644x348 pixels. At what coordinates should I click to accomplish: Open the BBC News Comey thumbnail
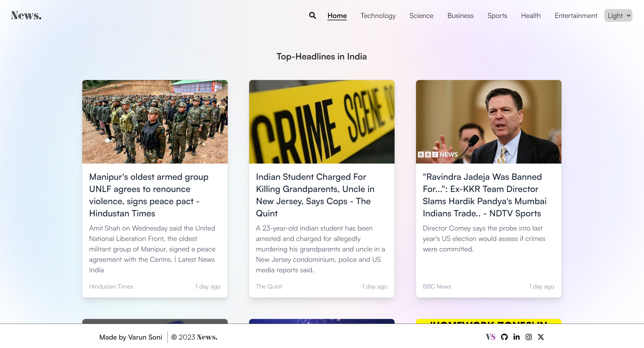(489, 122)
